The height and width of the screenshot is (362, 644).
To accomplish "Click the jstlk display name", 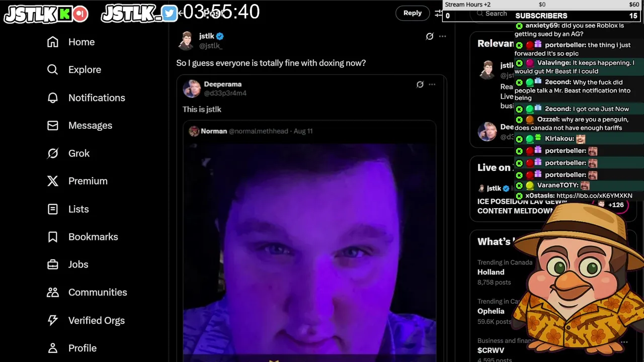I will coord(206,36).
